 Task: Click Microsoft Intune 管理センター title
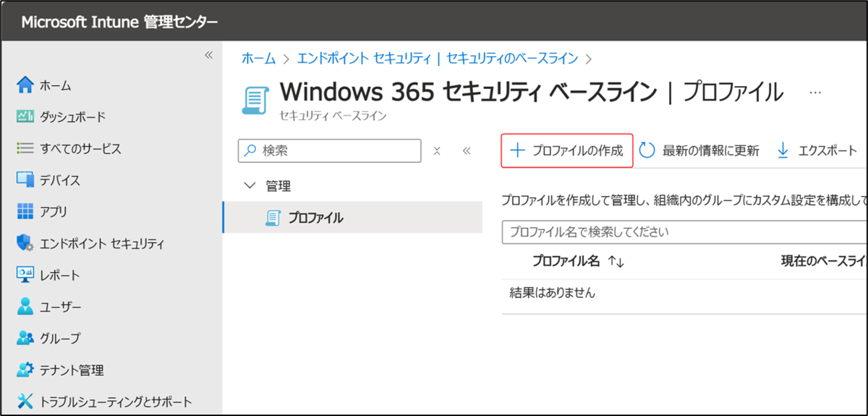click(119, 22)
